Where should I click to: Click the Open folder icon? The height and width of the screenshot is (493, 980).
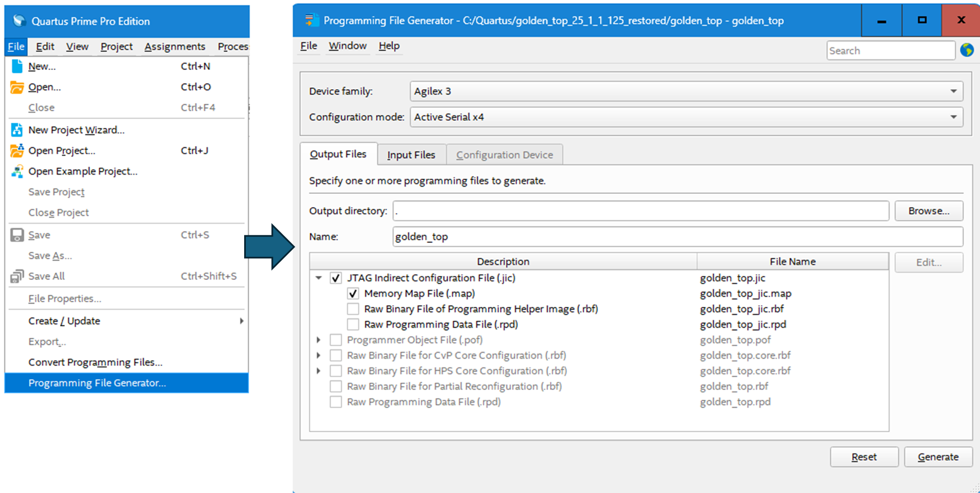coord(17,87)
